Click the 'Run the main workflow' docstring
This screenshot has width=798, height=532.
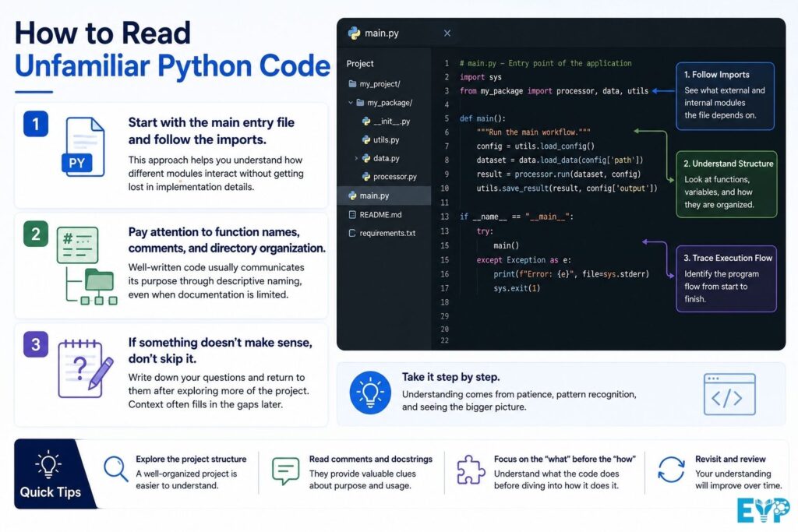click(x=533, y=132)
